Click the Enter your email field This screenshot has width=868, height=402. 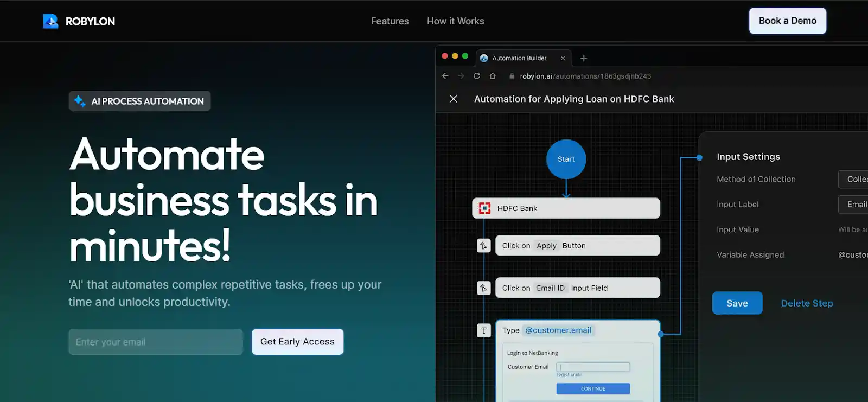coord(156,342)
